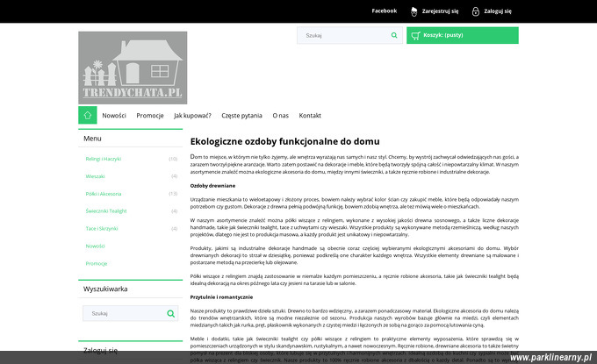Click the search magnifier icon in the header
This screenshot has width=597, height=364.
pos(394,35)
